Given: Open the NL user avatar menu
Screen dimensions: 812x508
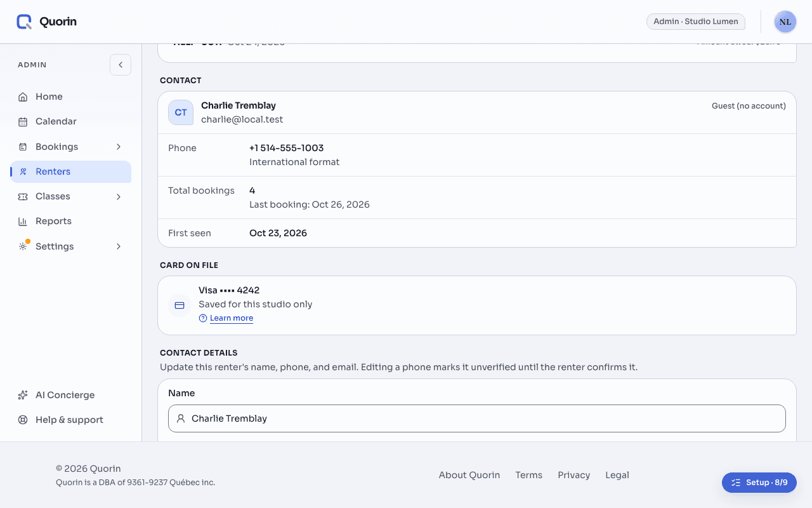Looking at the screenshot, I should point(785,22).
